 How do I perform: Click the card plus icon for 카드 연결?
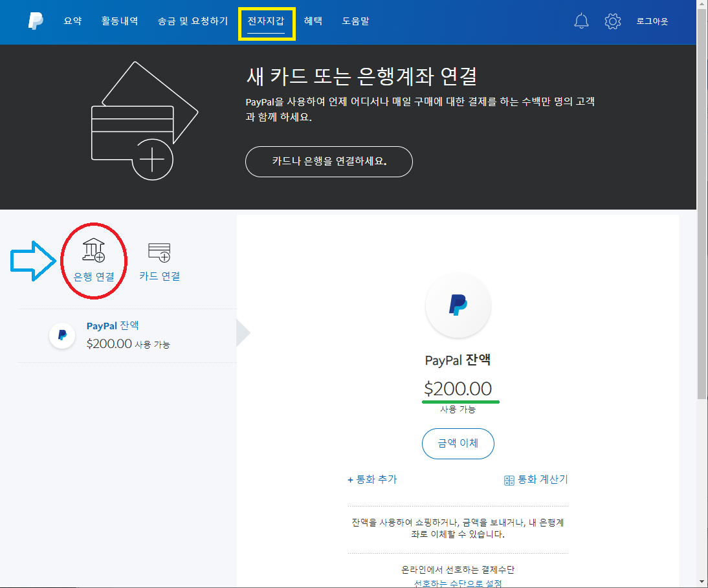point(159,252)
